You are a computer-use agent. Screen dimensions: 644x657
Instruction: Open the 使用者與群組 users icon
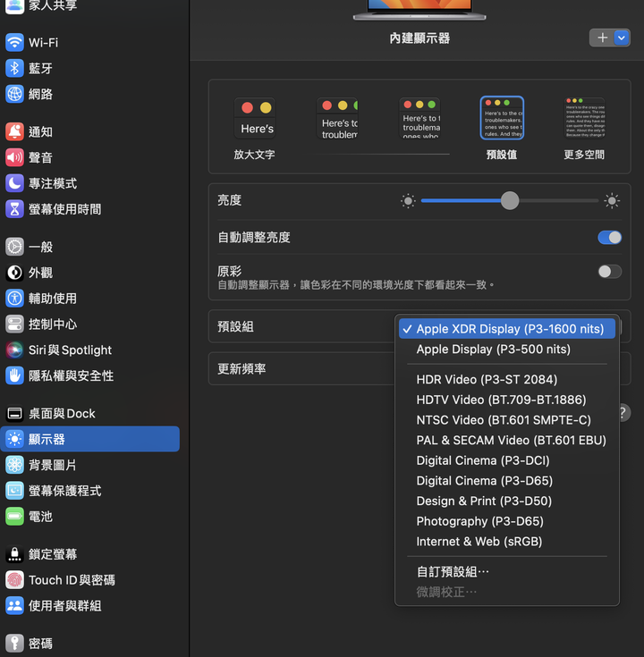point(14,606)
